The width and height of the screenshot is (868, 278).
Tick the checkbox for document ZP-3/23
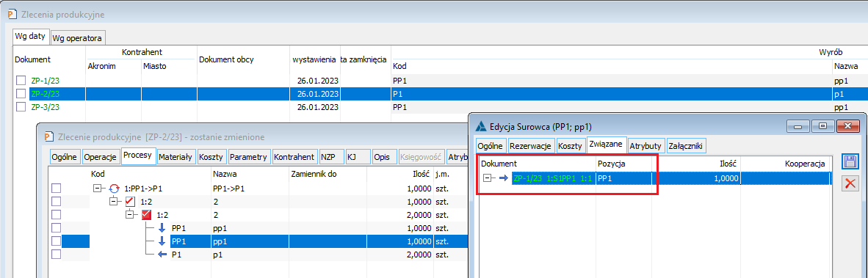21,106
